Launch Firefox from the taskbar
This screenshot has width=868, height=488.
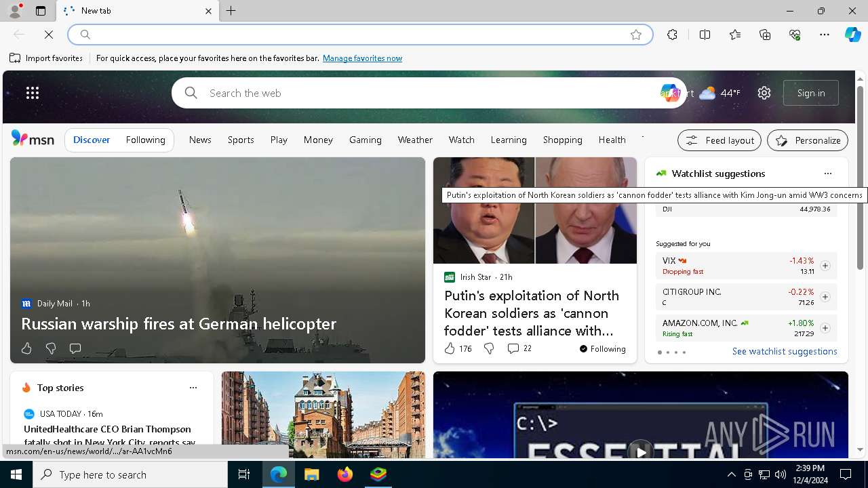tap(345, 474)
